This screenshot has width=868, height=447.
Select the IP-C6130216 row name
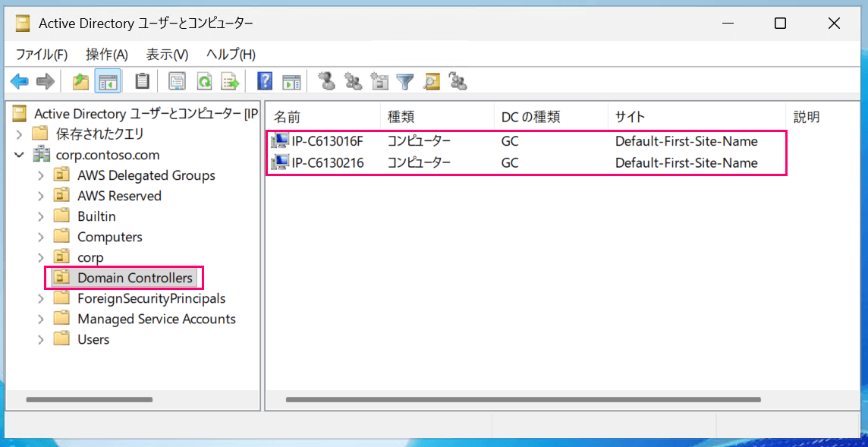pos(326,163)
